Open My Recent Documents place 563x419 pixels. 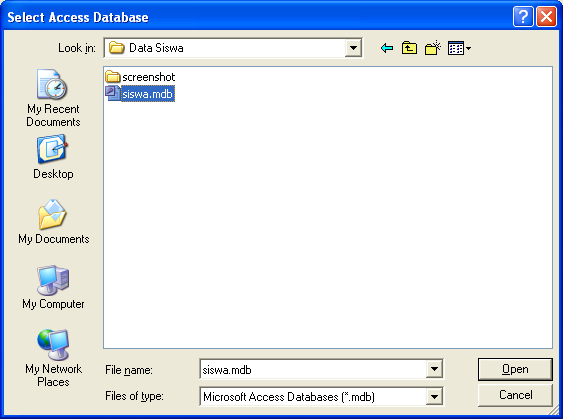tap(53, 98)
